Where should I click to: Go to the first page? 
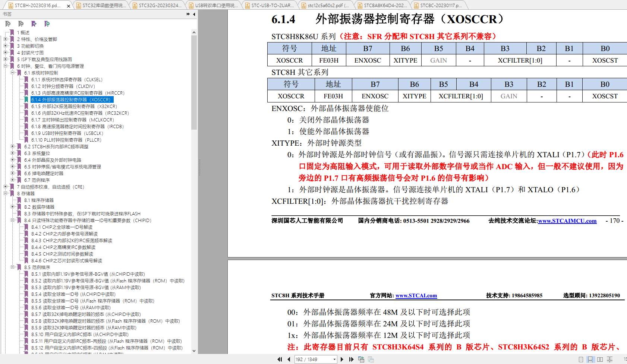[x=280, y=359]
